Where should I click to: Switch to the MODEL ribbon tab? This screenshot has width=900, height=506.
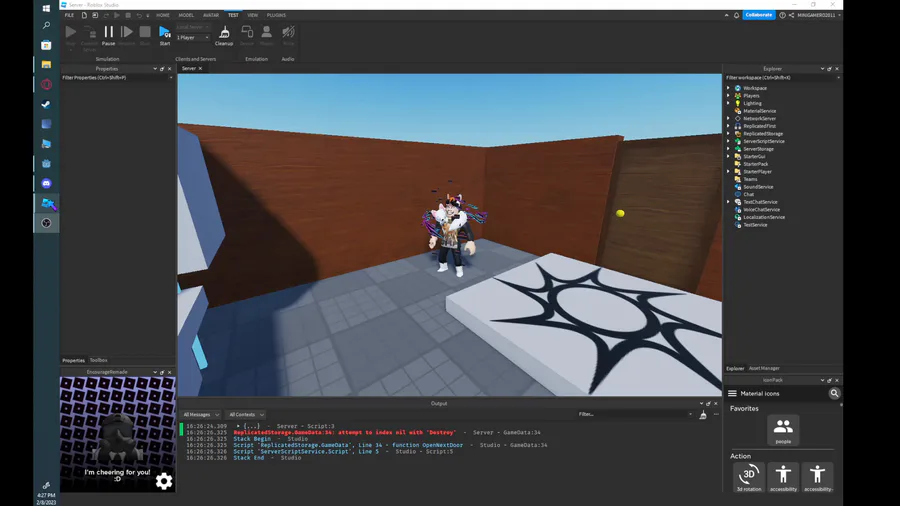(x=186, y=15)
